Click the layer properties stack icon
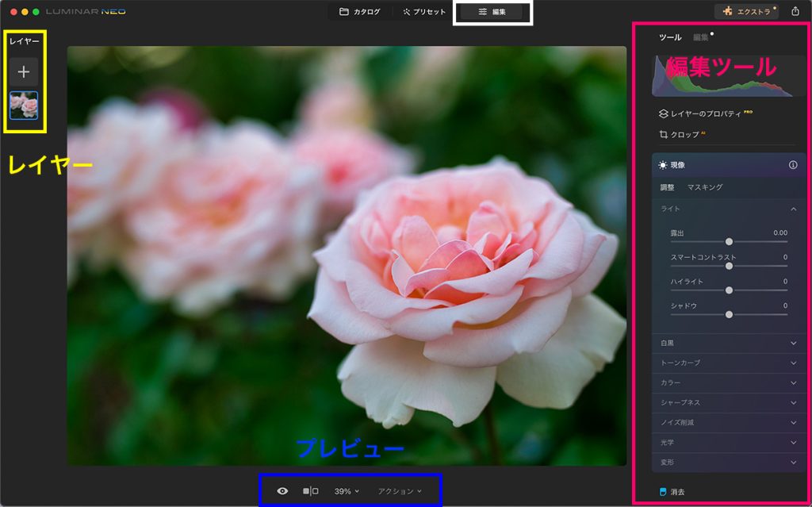812x507 pixels. tap(663, 113)
